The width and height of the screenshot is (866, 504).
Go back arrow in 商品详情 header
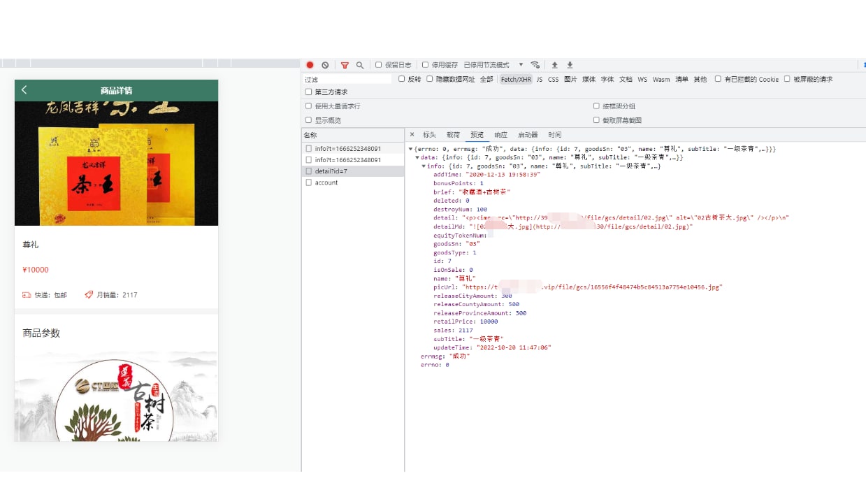coord(24,90)
